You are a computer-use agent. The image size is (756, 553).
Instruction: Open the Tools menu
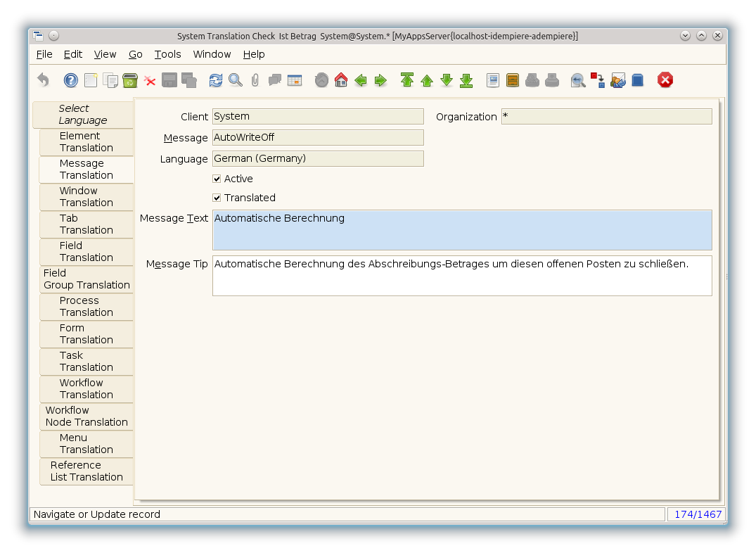(167, 54)
